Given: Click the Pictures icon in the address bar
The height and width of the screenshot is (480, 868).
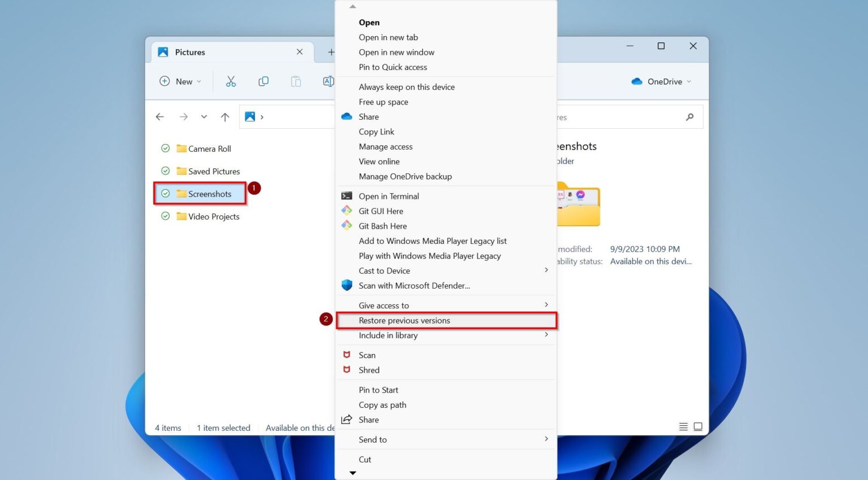Looking at the screenshot, I should pyautogui.click(x=249, y=117).
